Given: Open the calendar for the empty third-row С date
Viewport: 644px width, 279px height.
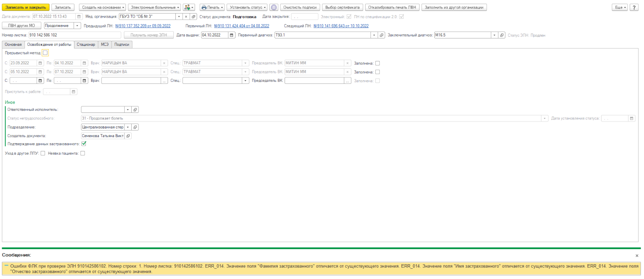Looking at the screenshot, I should pyautogui.click(x=40, y=81).
